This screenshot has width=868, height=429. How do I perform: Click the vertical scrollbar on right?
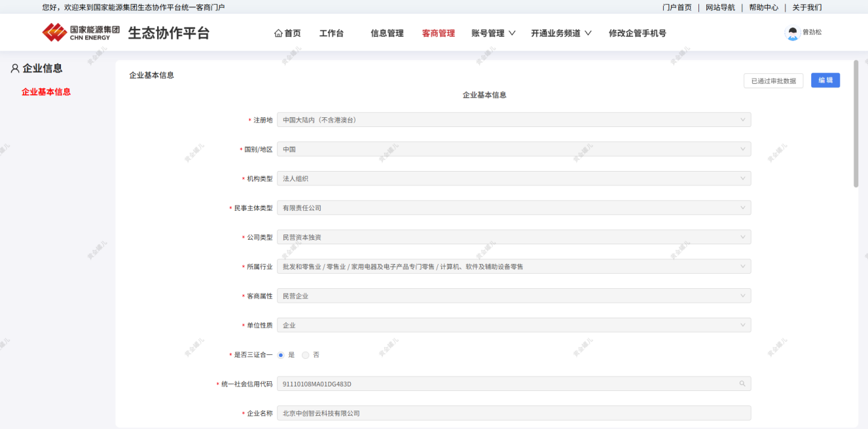click(856, 124)
